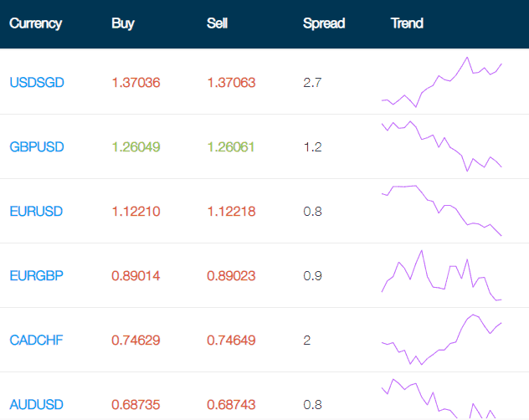Open the EURGBP trend sparkline chart
Image resolution: width=529 pixels, height=420 pixels.
pyautogui.click(x=442, y=275)
